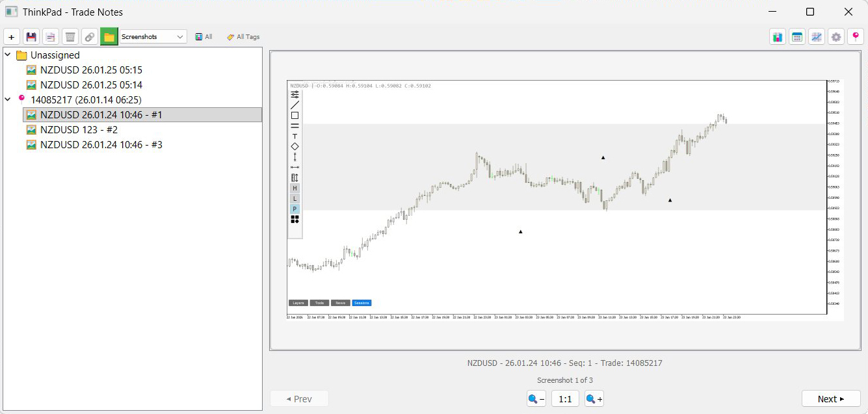The image size is (868, 414).
Task: Select NZDUSD 26.01.25 05:15 entry
Action: coord(91,70)
